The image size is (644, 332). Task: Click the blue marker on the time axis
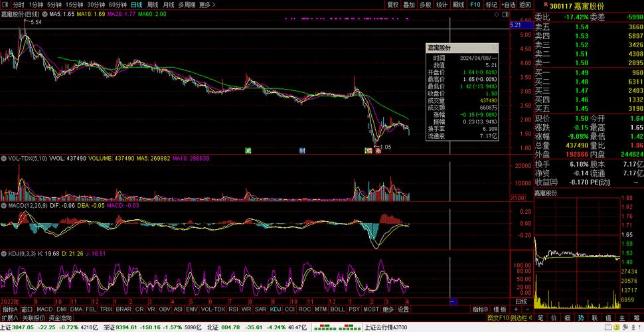click(x=453, y=301)
